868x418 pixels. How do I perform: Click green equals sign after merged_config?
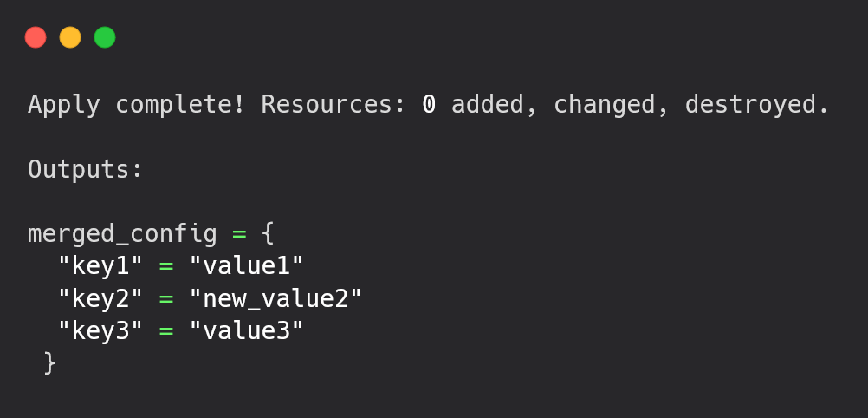coord(239,234)
